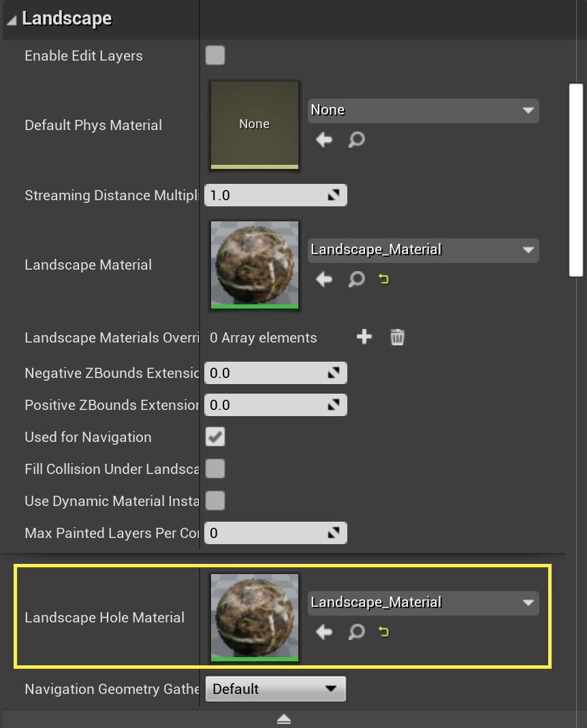
Task: Enable the Edit Layers checkbox
Action: 215,55
